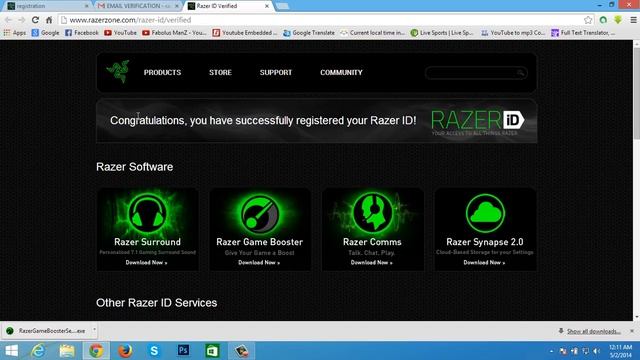Click the green download-arrow extension icon

[618, 20]
